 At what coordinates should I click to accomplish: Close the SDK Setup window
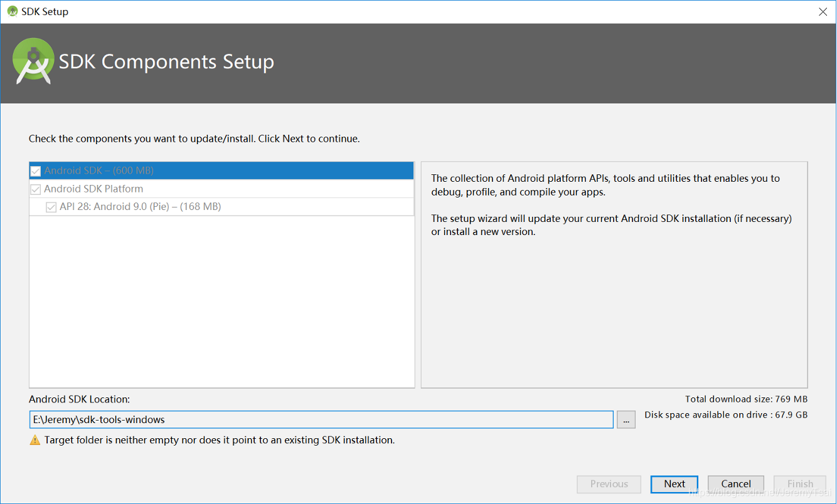pos(823,11)
